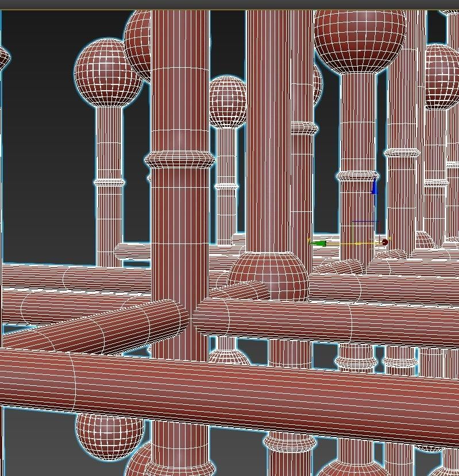The image size is (459, 476).
Task: Click the dark red X-axis gizmo handle
Action: (x=384, y=242)
